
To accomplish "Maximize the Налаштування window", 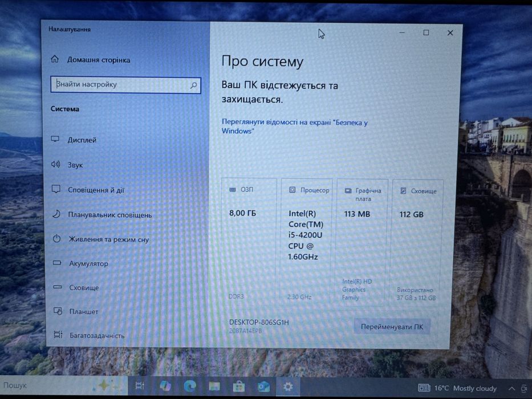I will click(x=426, y=32).
